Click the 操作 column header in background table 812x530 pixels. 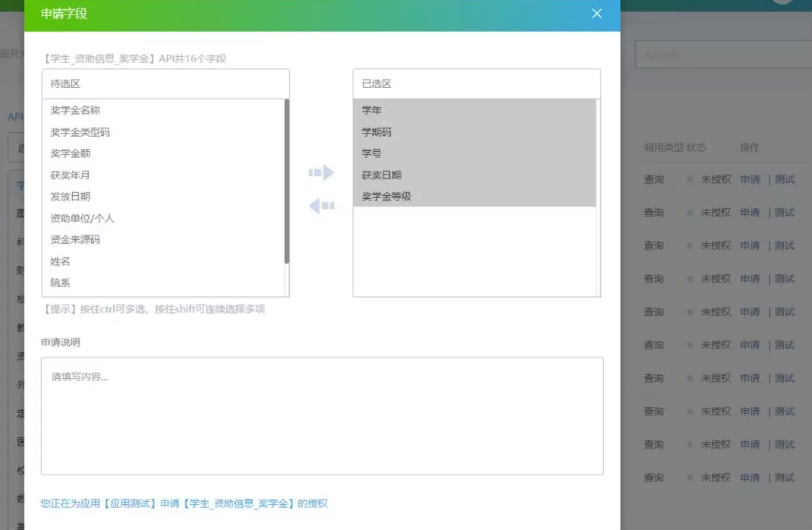tap(749, 147)
